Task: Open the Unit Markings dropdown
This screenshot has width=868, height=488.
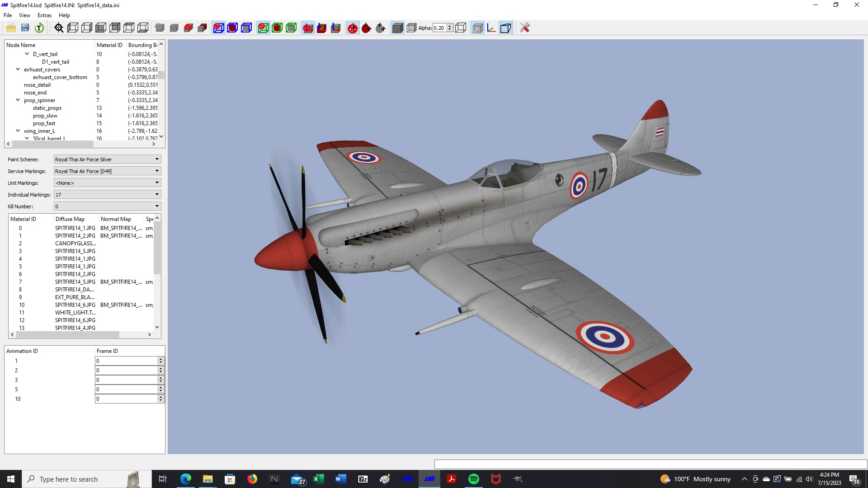Action: [108, 183]
